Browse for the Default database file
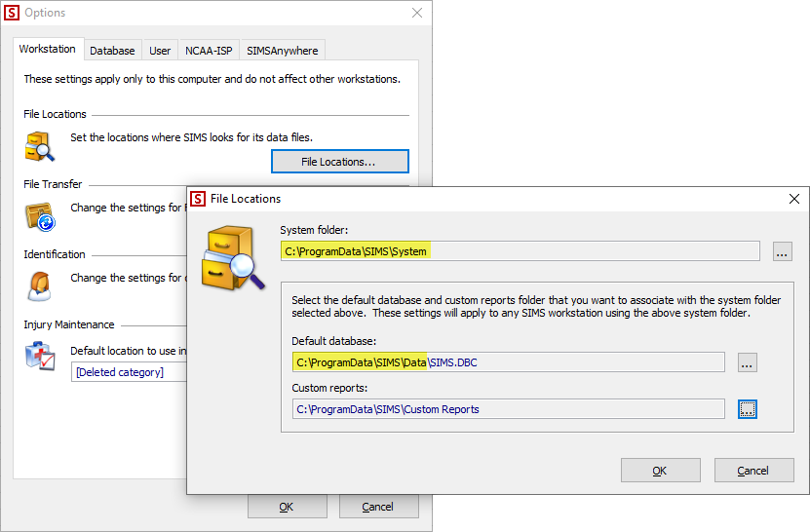Image resolution: width=810 pixels, height=532 pixels. click(747, 362)
